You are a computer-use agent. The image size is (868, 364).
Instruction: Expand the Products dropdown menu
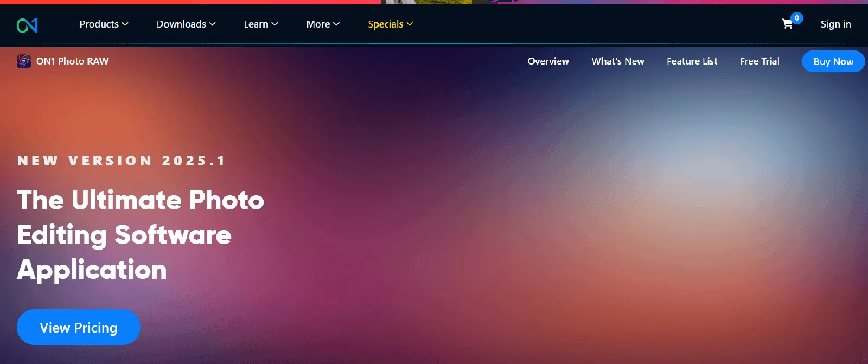pos(104,24)
